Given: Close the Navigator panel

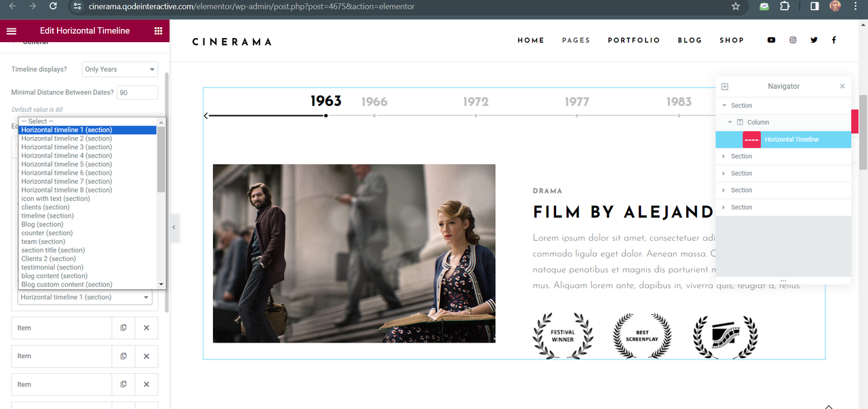Looking at the screenshot, I should [x=842, y=86].
